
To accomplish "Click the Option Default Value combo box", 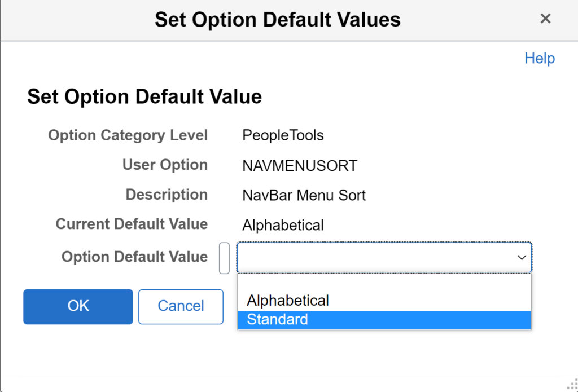I will 375,258.
